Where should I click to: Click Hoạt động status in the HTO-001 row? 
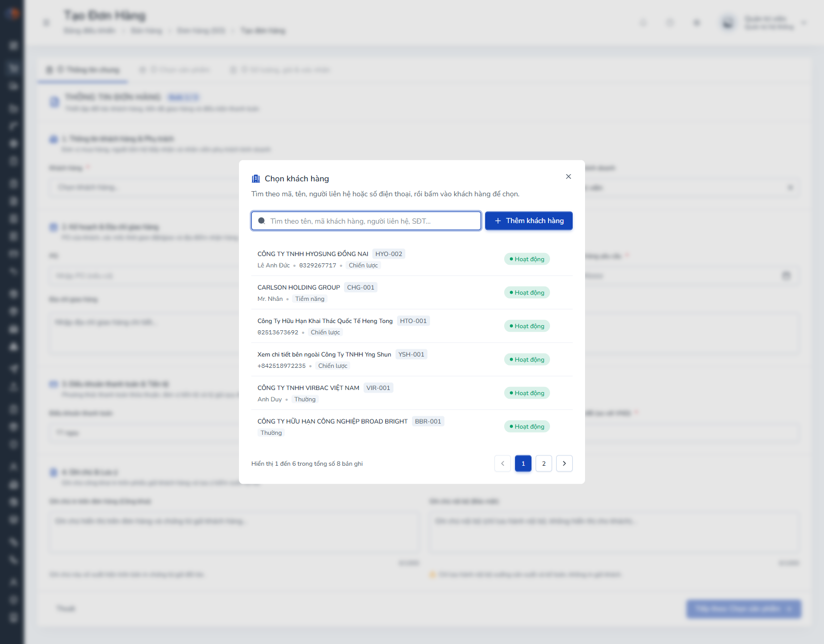tap(527, 326)
